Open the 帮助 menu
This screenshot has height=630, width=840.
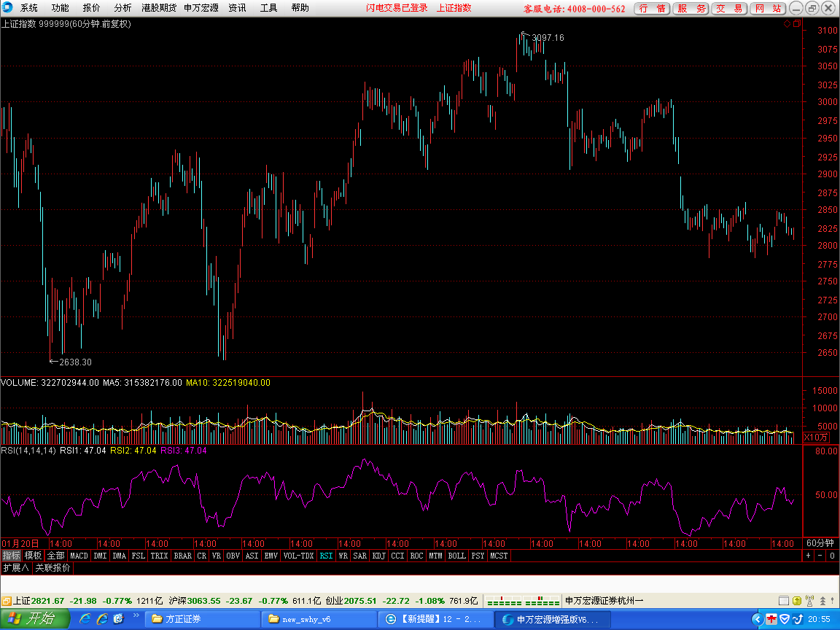(300, 8)
